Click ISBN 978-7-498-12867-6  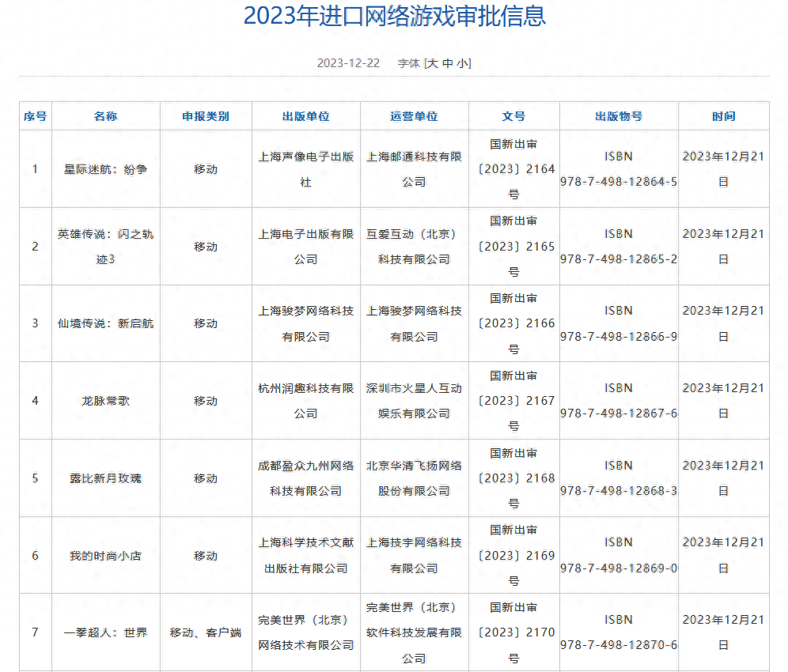click(x=619, y=401)
